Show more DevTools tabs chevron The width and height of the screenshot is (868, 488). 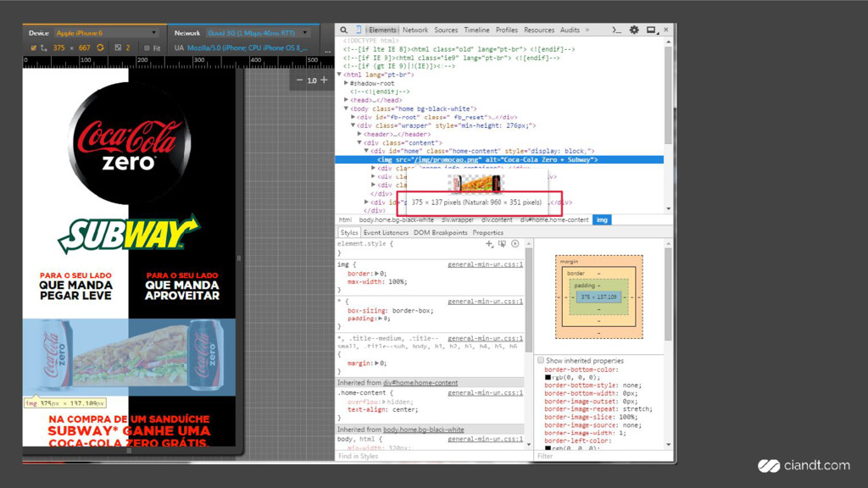587,30
